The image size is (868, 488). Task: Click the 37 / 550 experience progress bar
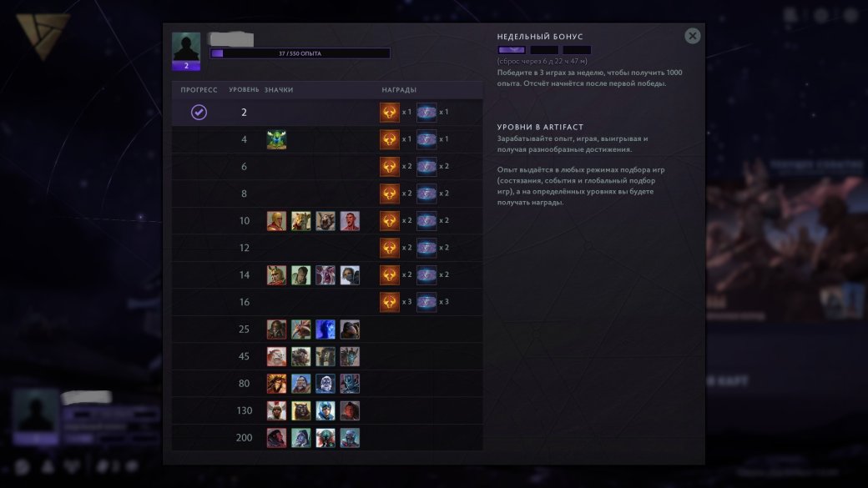(x=300, y=53)
